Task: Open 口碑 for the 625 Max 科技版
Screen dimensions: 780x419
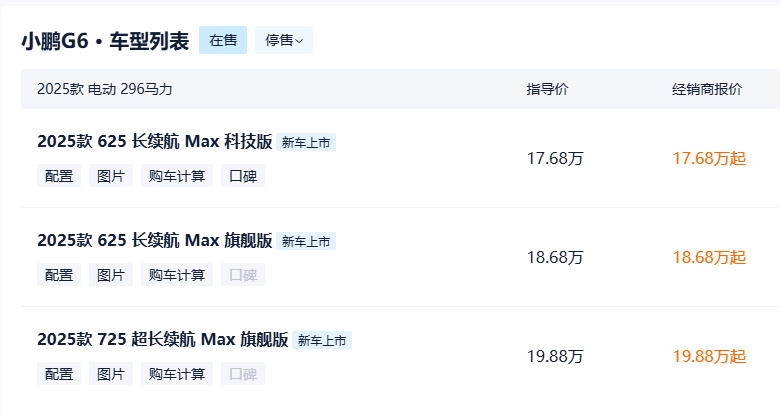Action: (243, 176)
